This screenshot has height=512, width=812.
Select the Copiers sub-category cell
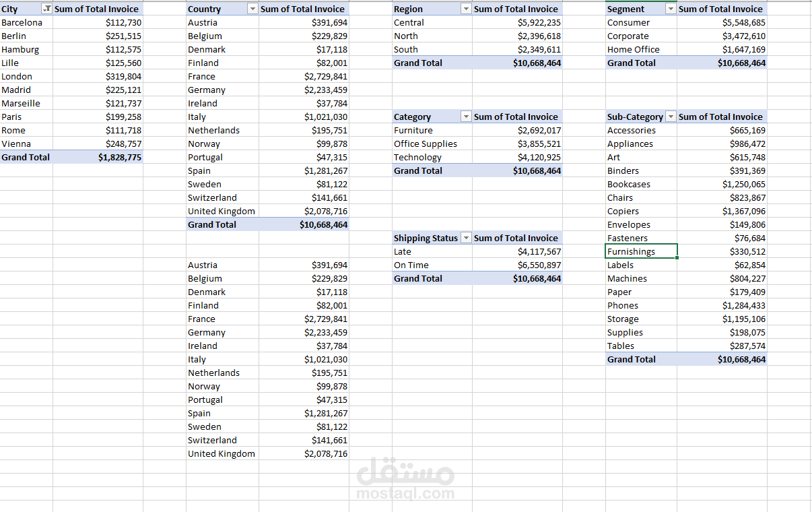641,211
